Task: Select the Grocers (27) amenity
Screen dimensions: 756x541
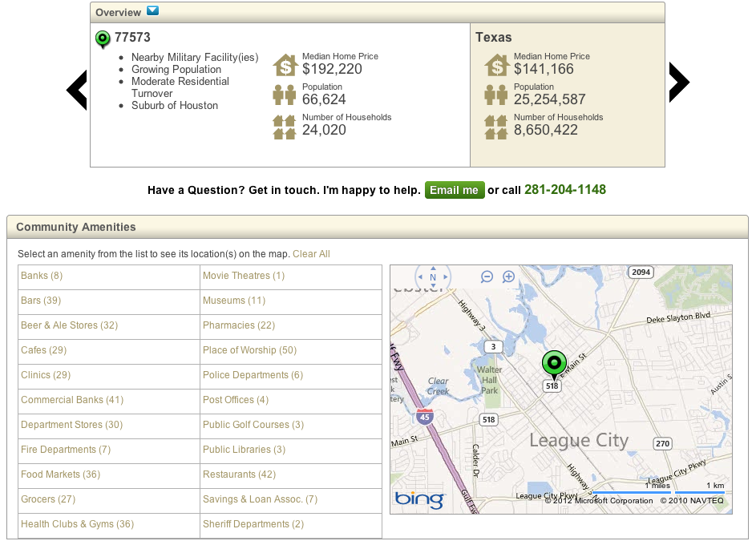Action: (48, 499)
